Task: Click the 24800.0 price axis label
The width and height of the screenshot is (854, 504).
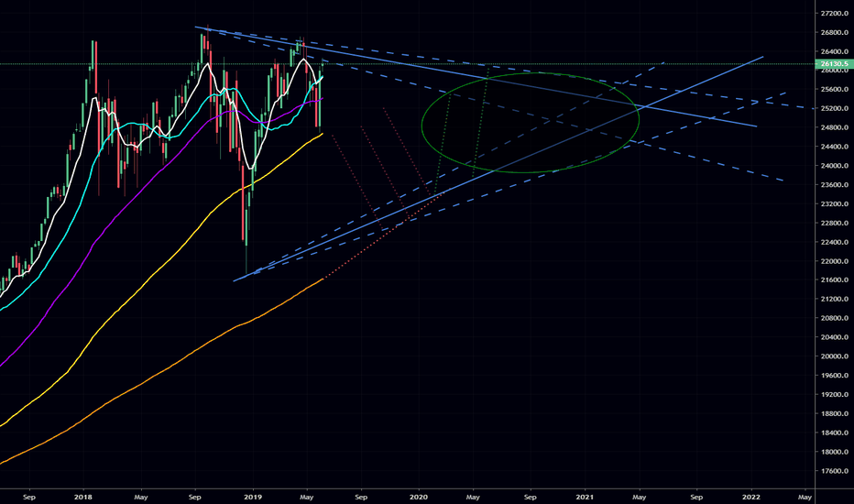Action: (x=835, y=127)
